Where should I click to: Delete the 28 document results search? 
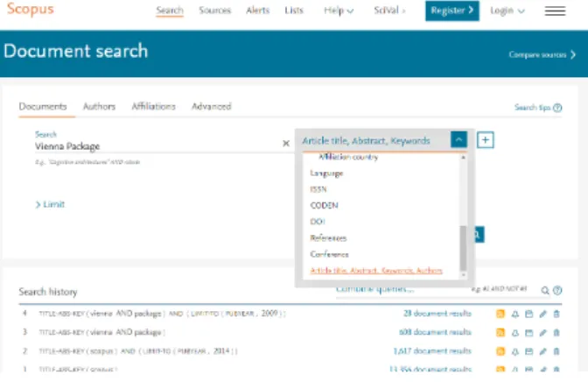[x=556, y=314]
